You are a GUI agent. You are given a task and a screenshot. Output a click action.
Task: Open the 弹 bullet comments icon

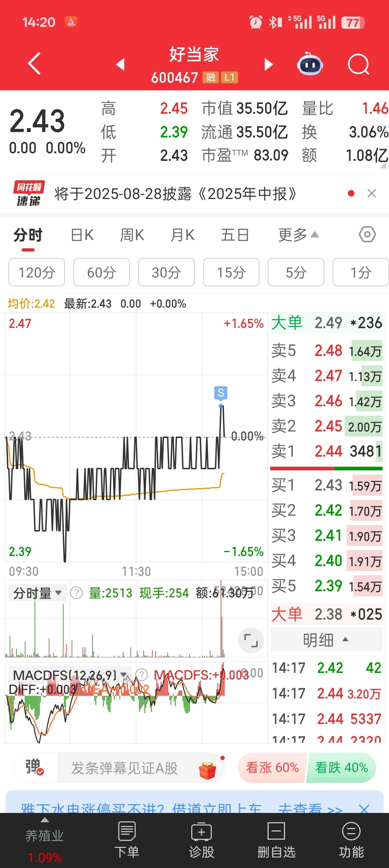click(x=35, y=767)
